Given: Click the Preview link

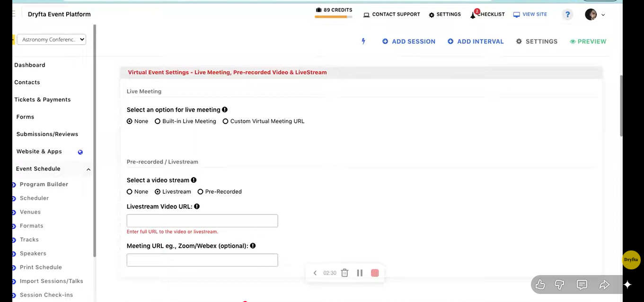Looking at the screenshot, I should 588,42.
